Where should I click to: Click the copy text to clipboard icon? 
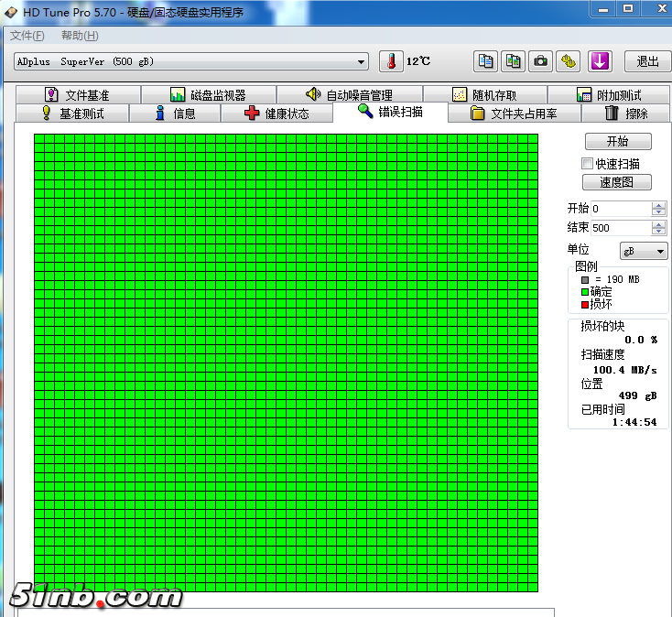(x=486, y=61)
